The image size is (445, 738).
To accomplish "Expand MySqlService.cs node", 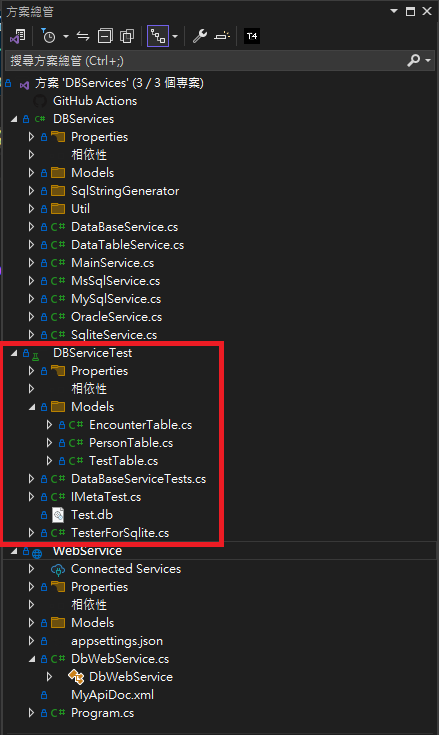I will tap(32, 299).
